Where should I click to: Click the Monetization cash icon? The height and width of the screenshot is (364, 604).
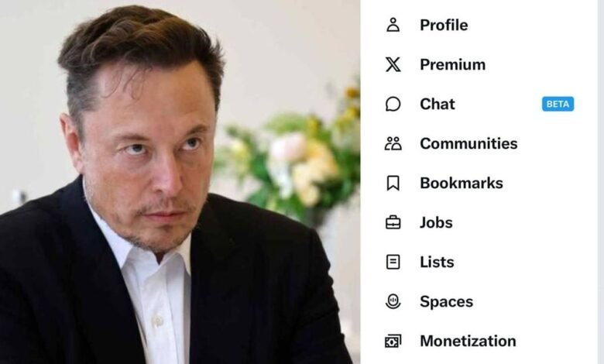pyautogui.click(x=393, y=342)
